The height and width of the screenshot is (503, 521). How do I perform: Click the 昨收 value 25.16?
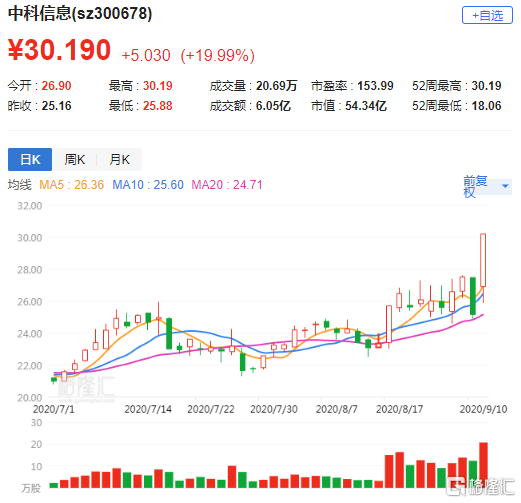click(x=56, y=106)
